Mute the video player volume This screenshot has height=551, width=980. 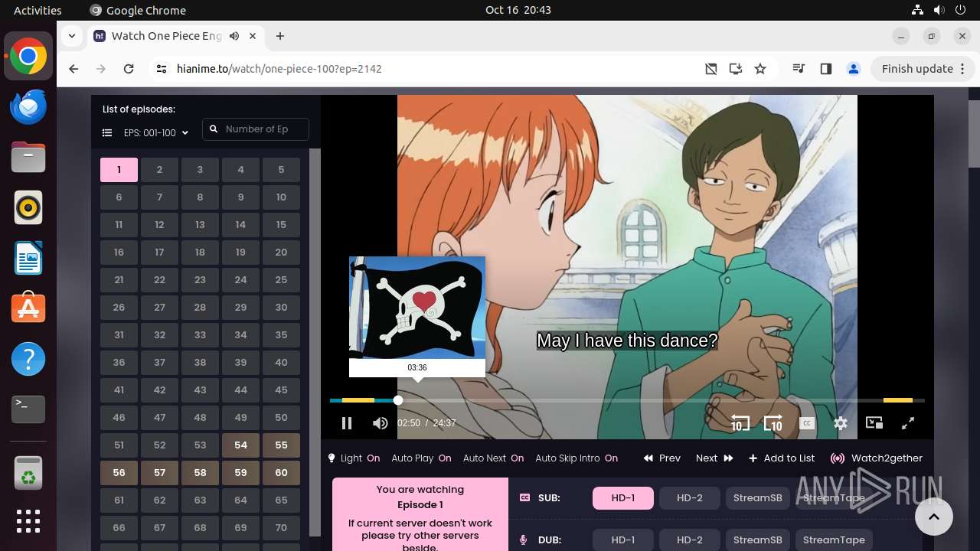380,423
